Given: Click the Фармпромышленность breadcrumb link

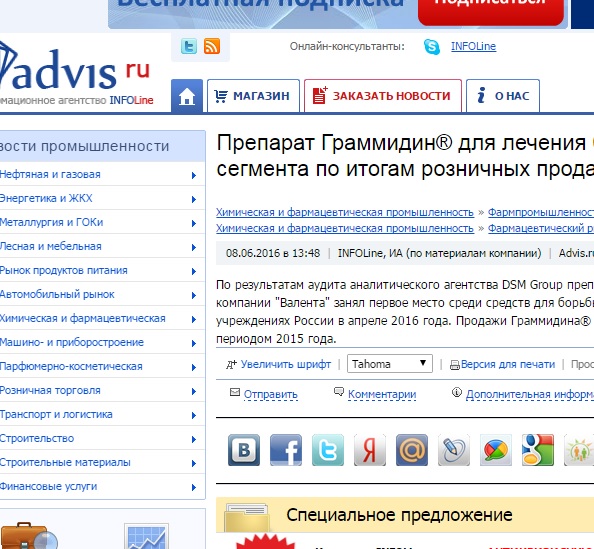Looking at the screenshot, I should pyautogui.click(x=541, y=212).
